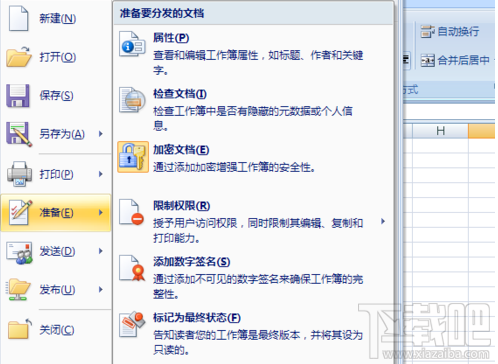Click the merge cells icon beside 合并后居中
The width and height of the screenshot is (498, 364).
(427, 60)
